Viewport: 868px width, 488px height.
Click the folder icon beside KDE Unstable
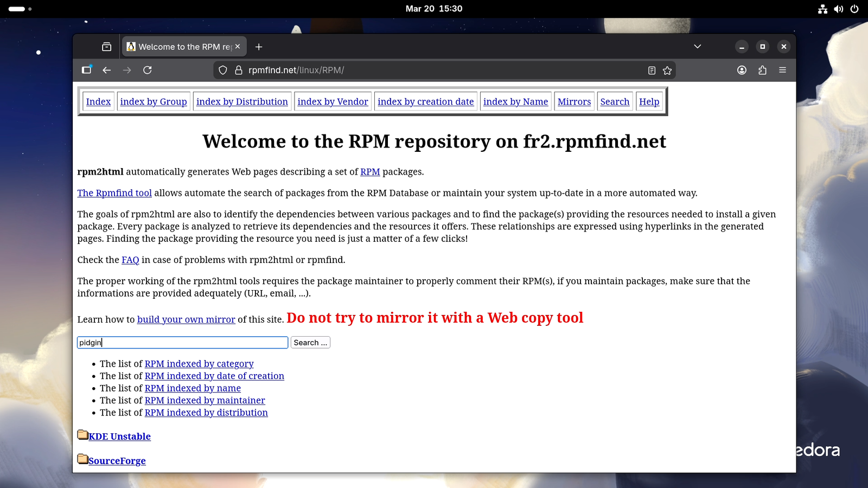82,435
